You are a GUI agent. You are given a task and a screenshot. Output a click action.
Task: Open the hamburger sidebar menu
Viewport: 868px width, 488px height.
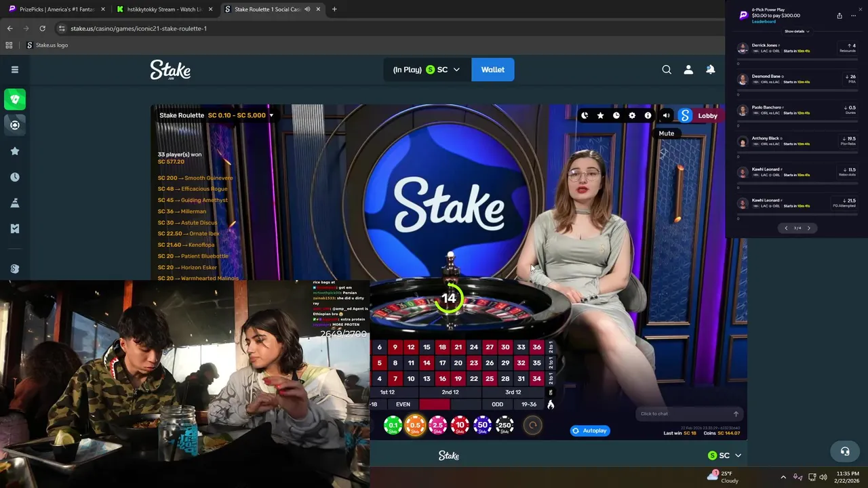coord(15,69)
